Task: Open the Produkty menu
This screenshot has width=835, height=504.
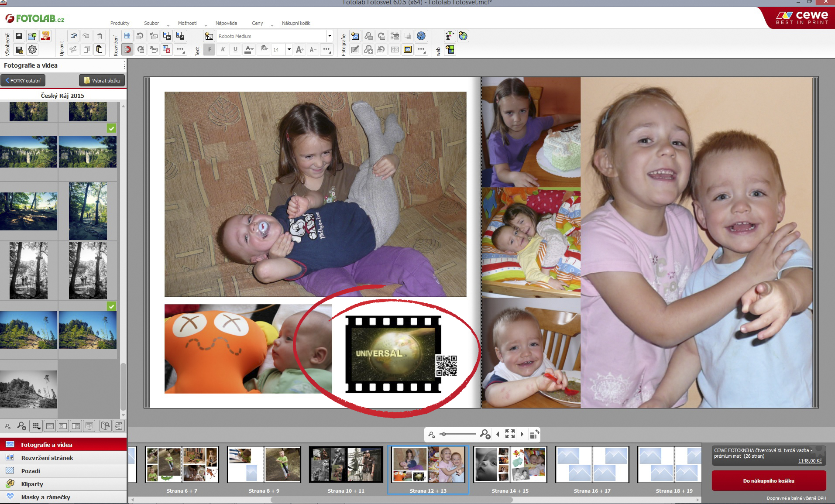Action: [120, 23]
